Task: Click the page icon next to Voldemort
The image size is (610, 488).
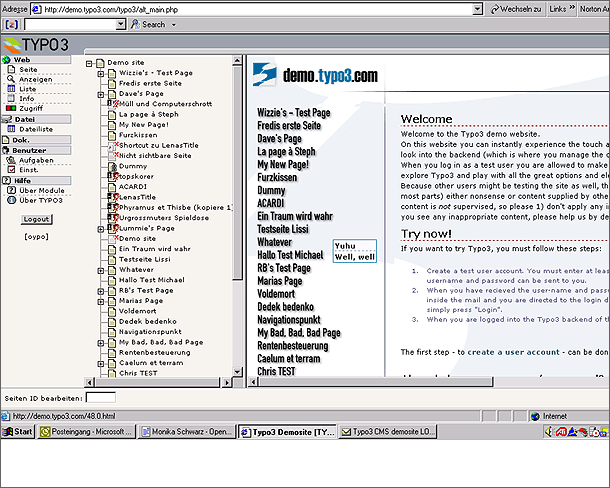Action: point(112,311)
